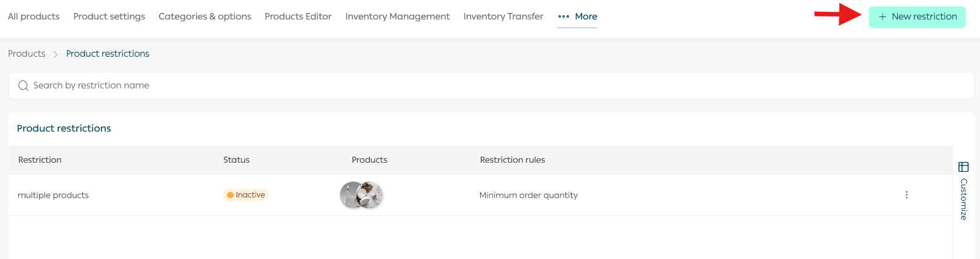
Task: Open the three-dot row actions menu
Action: pos(906,195)
